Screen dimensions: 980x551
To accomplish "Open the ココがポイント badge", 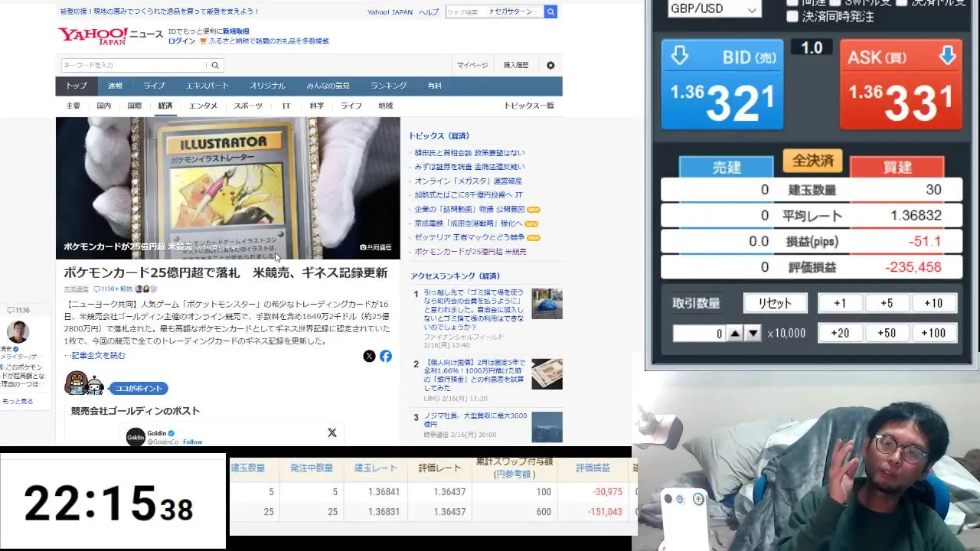I will tap(139, 389).
